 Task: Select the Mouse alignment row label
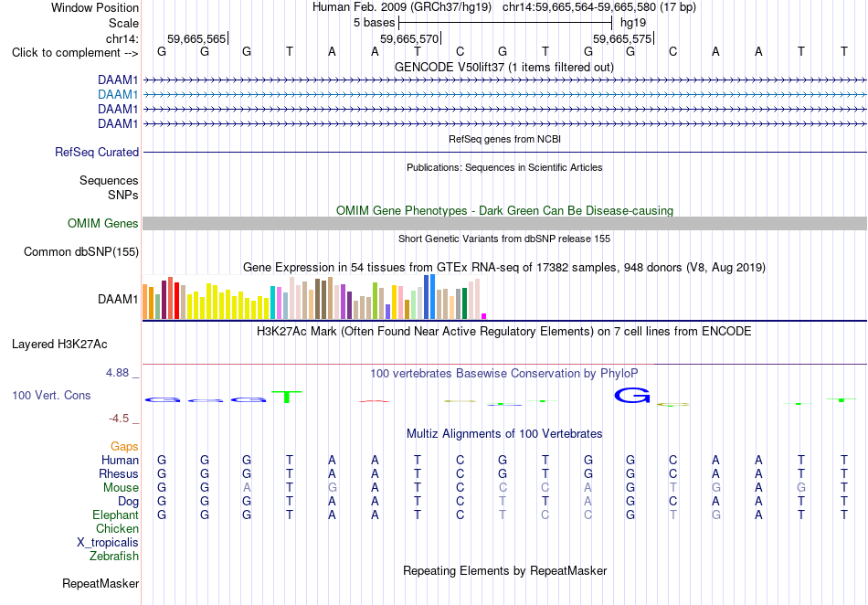click(121, 488)
